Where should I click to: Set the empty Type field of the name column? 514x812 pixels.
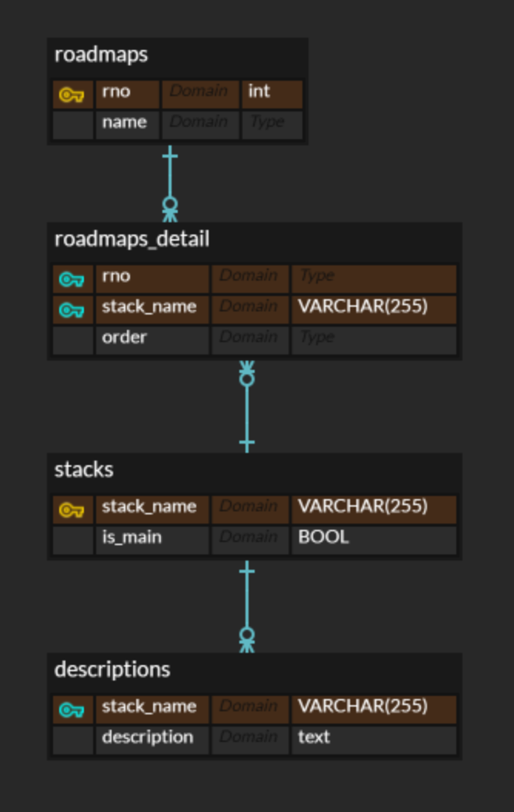tap(271, 123)
